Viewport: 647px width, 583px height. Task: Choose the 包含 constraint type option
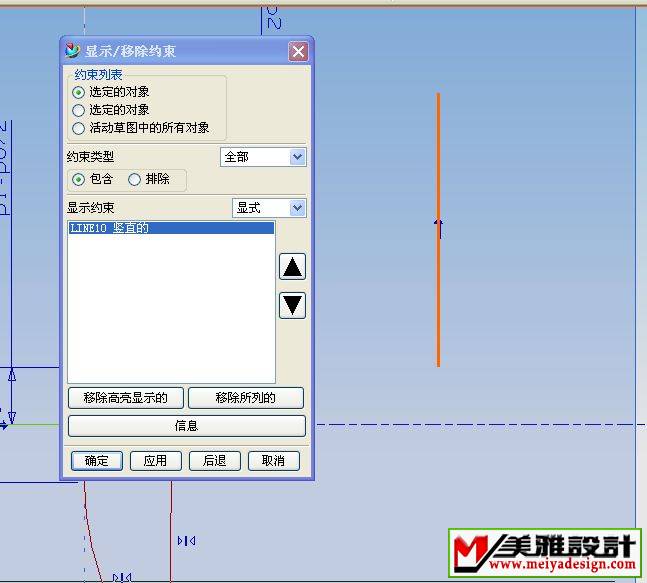[x=79, y=180]
